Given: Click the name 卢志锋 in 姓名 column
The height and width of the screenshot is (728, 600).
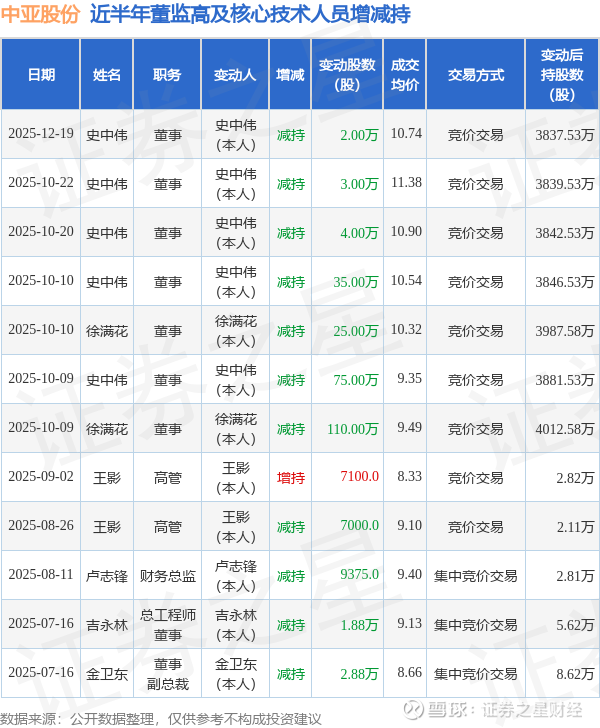Looking at the screenshot, I should (107, 576).
